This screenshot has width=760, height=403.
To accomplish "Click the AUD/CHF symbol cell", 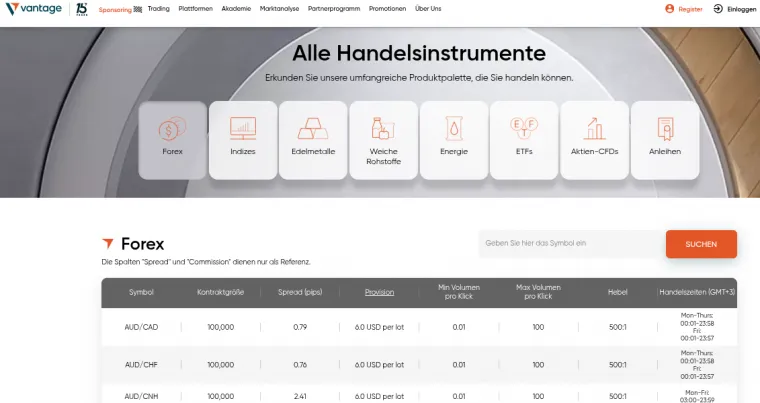I will 141,365.
